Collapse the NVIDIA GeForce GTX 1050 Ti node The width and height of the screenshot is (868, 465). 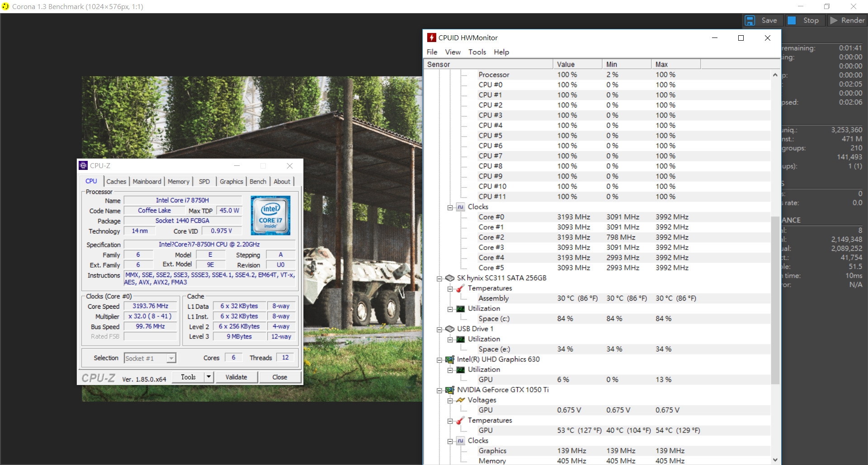pyautogui.click(x=439, y=390)
